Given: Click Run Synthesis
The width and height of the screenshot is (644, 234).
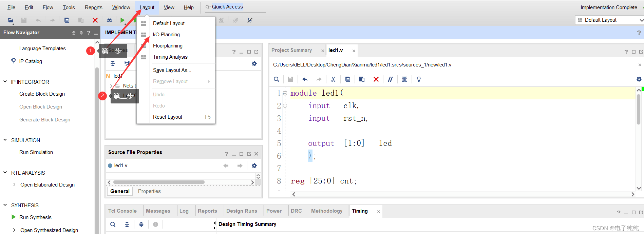Looking at the screenshot, I should pos(35,217).
